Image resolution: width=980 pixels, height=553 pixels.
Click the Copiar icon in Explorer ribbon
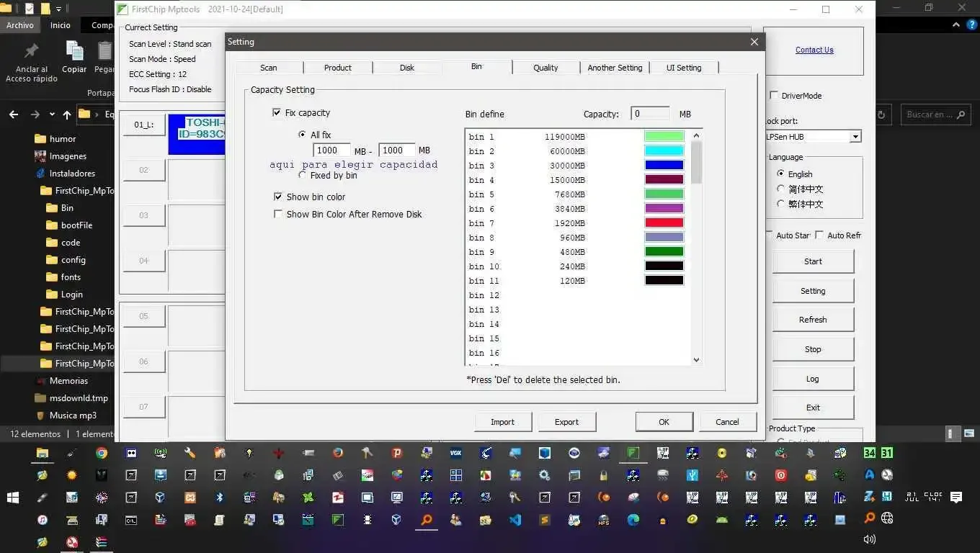(74, 51)
